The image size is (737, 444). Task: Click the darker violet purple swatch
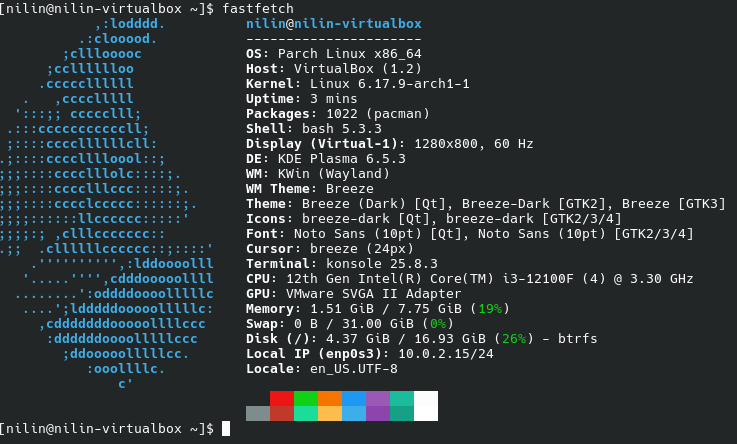click(378, 413)
